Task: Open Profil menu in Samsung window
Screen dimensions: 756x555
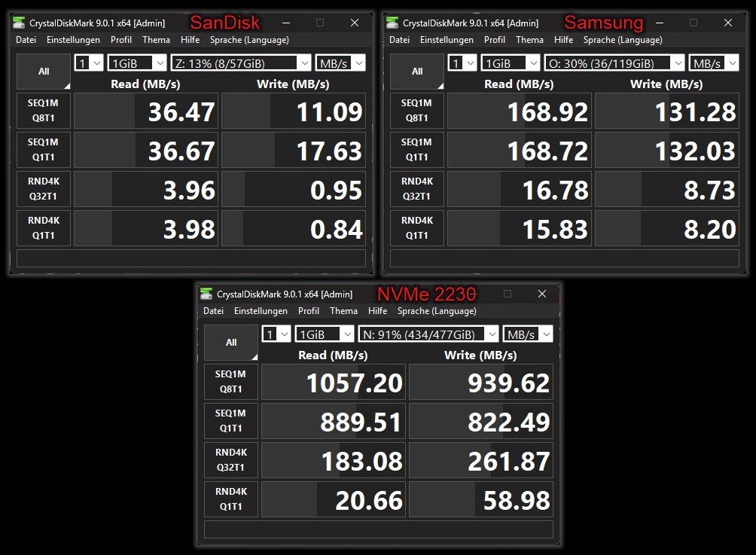Action: 495,40
